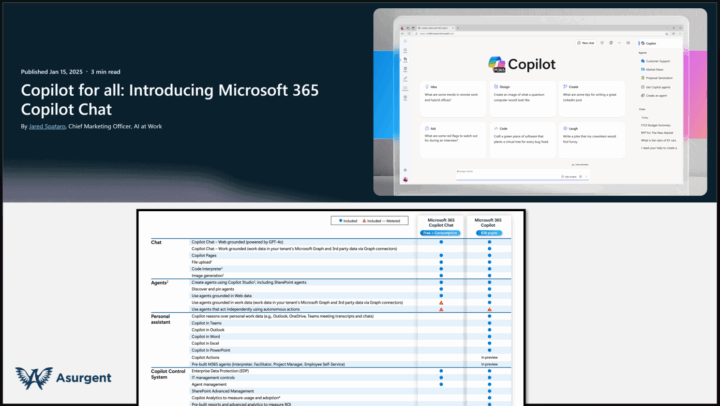Select the colorful Copilot icon in the left sidebar

[405, 59]
